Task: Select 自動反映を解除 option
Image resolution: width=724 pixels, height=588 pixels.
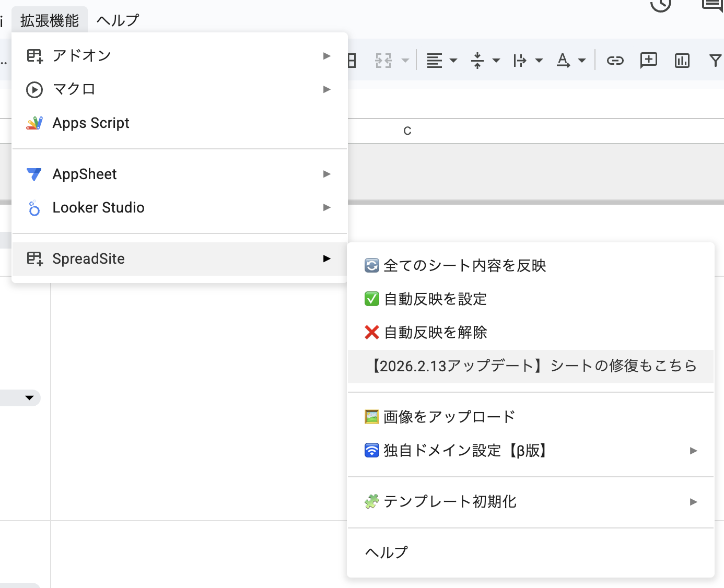Action: tap(435, 333)
